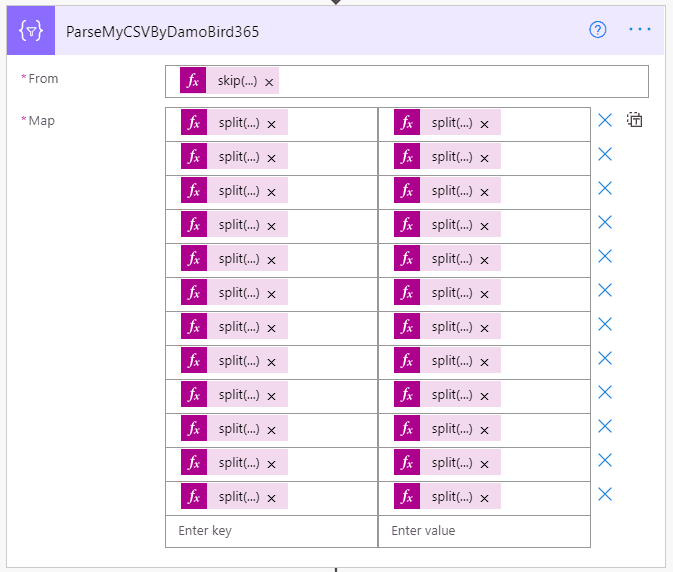
Task: Open the help icon for ParseMyCSVByDamoBird365
Action: coord(598,30)
